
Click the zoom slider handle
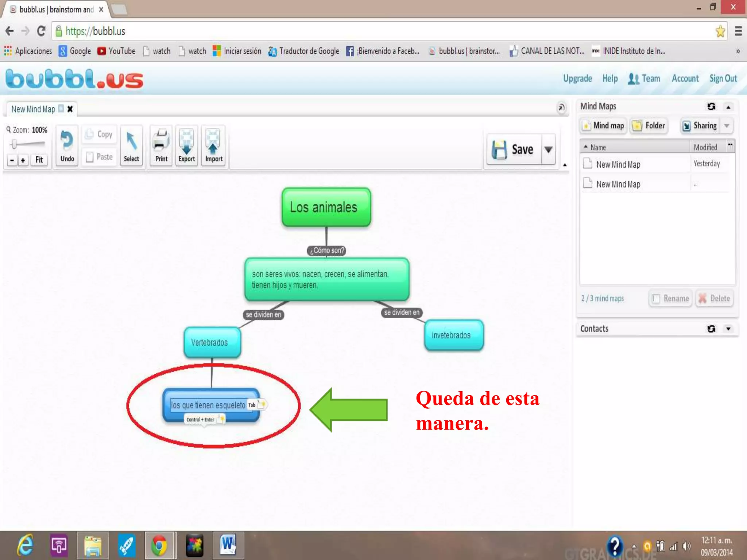point(14,144)
